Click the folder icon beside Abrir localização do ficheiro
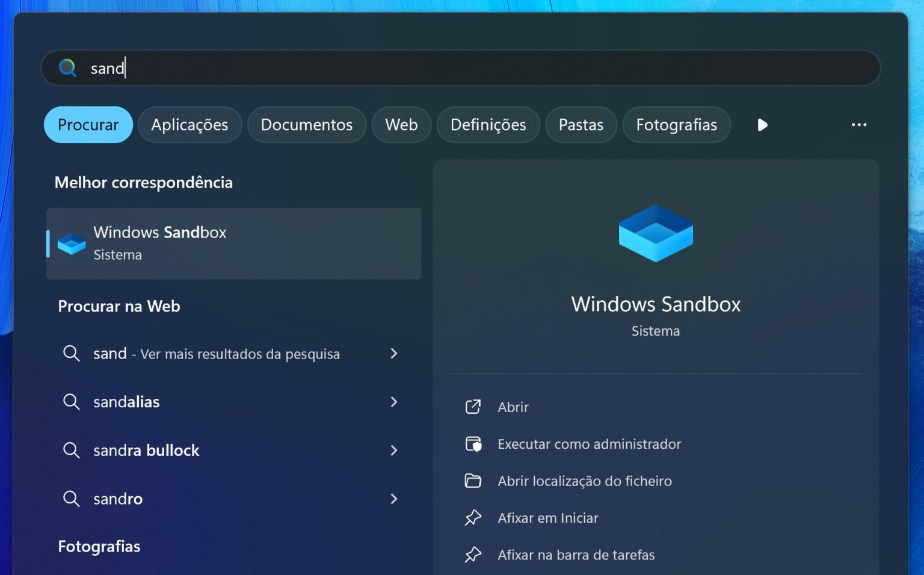The image size is (924, 575). coord(473,481)
